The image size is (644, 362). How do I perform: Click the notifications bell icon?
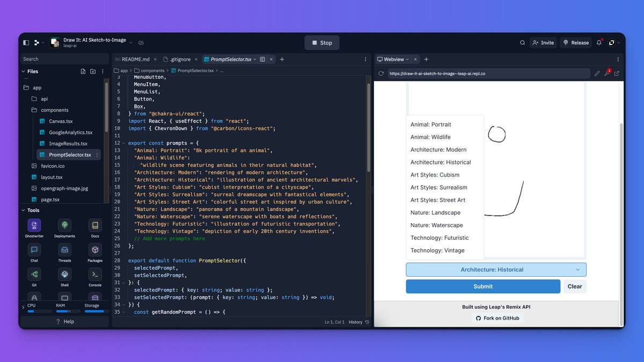point(599,43)
